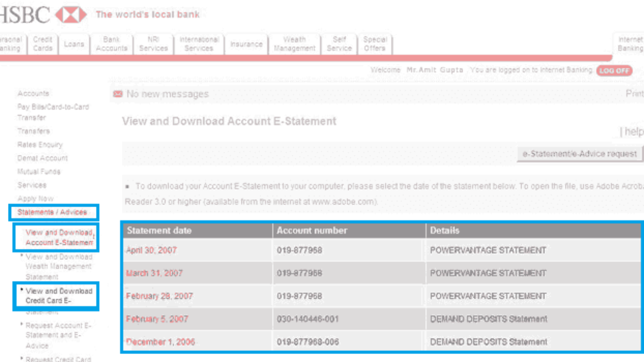This screenshot has height=362, width=644.
Task: Click the LOG OFF button
Action: coord(614,71)
